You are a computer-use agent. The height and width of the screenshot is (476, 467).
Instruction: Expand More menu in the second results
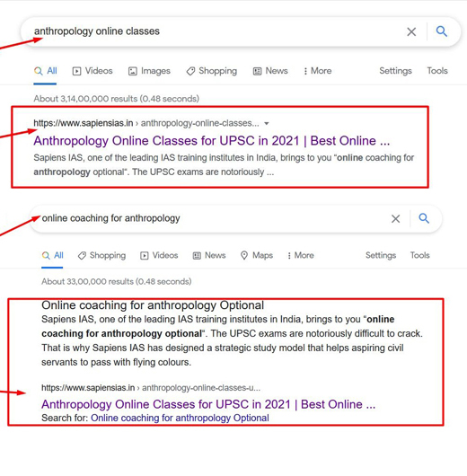[301, 255]
